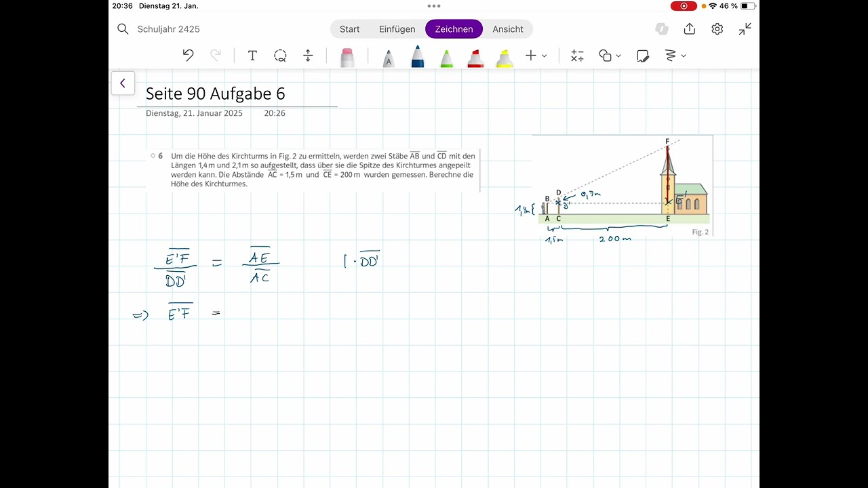Switch to the Start tab
Screen dimensions: 868x488
click(350, 29)
